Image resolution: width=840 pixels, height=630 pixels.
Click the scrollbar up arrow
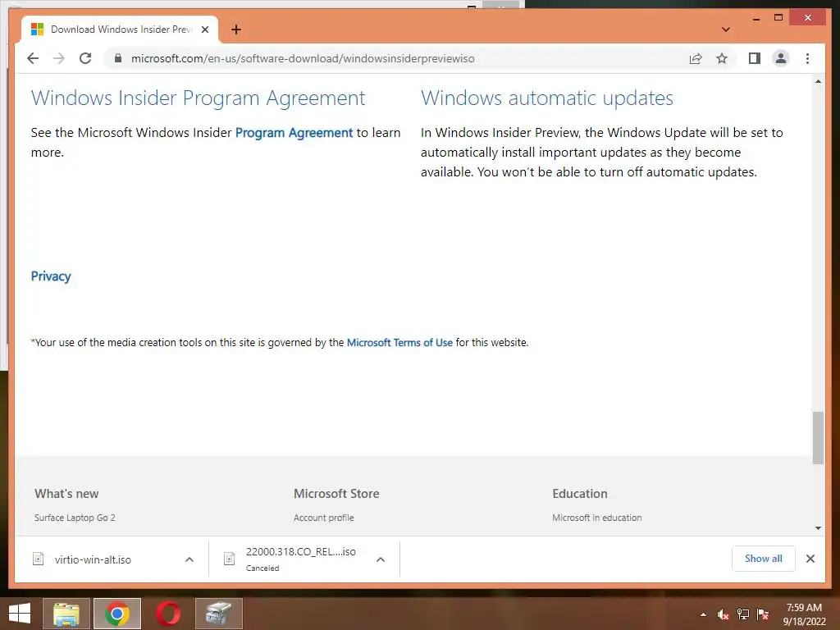pyautogui.click(x=818, y=81)
